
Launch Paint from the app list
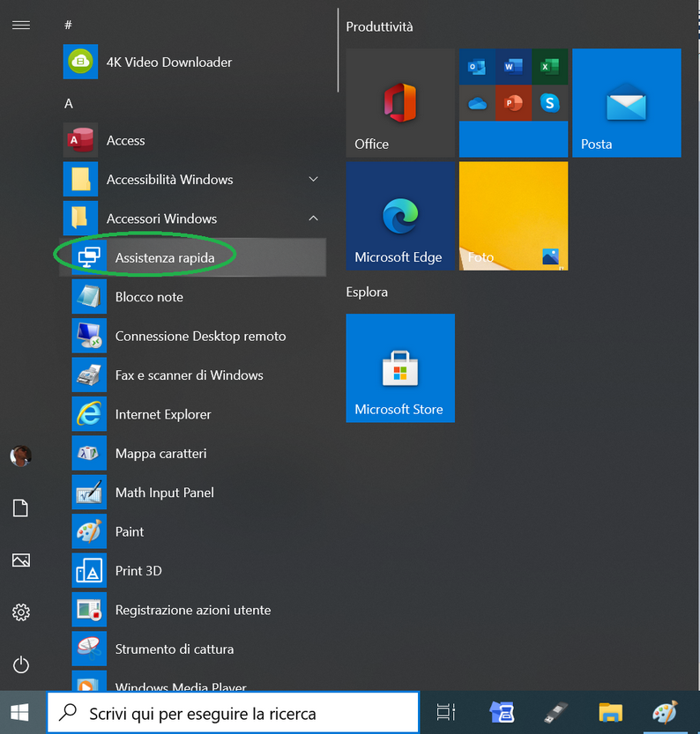click(x=194, y=531)
